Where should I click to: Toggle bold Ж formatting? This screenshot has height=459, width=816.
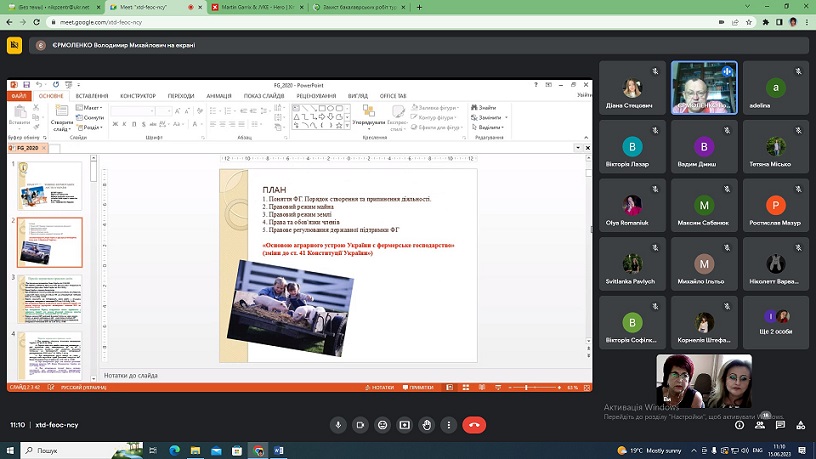(116, 124)
